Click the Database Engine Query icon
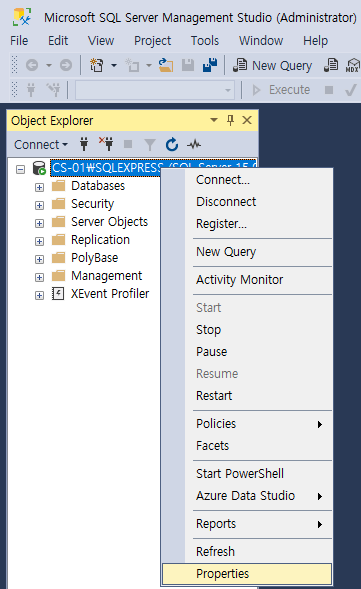Screen dimensions: 361x589 point(331,65)
